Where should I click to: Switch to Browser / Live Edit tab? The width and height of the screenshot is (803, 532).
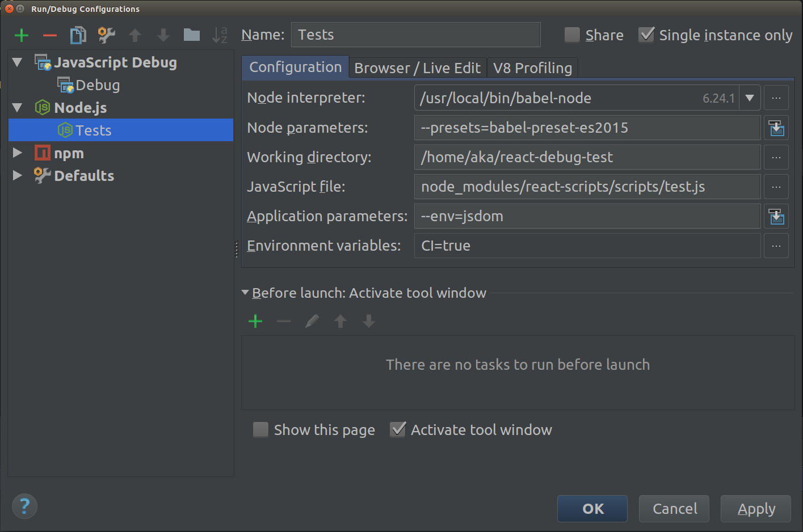coord(417,68)
